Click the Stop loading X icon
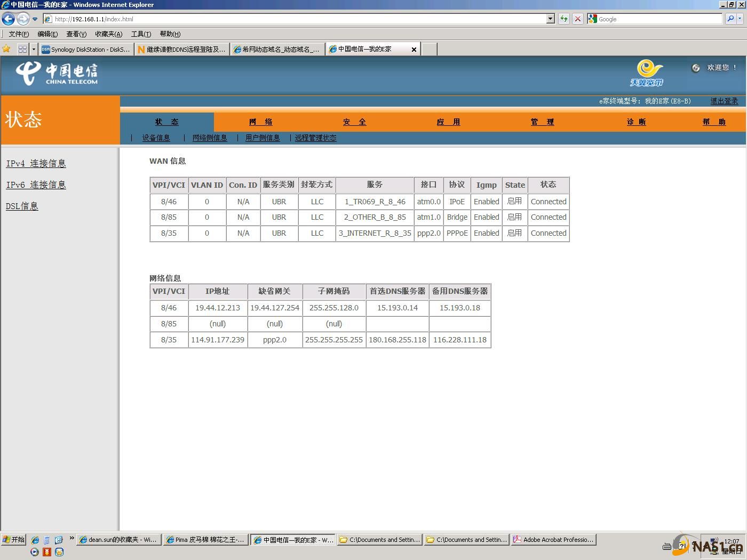Viewport: 747px width, 560px height. pyautogui.click(x=577, y=19)
